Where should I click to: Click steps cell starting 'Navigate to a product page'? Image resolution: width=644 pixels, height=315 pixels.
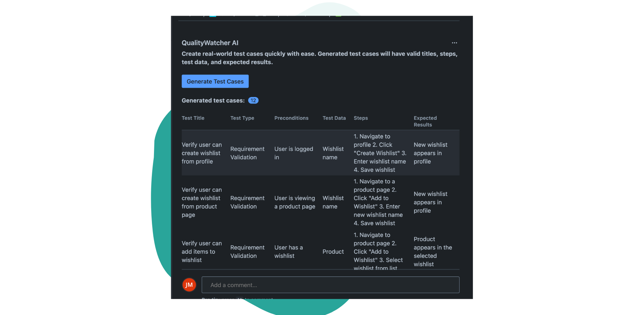pos(378,202)
